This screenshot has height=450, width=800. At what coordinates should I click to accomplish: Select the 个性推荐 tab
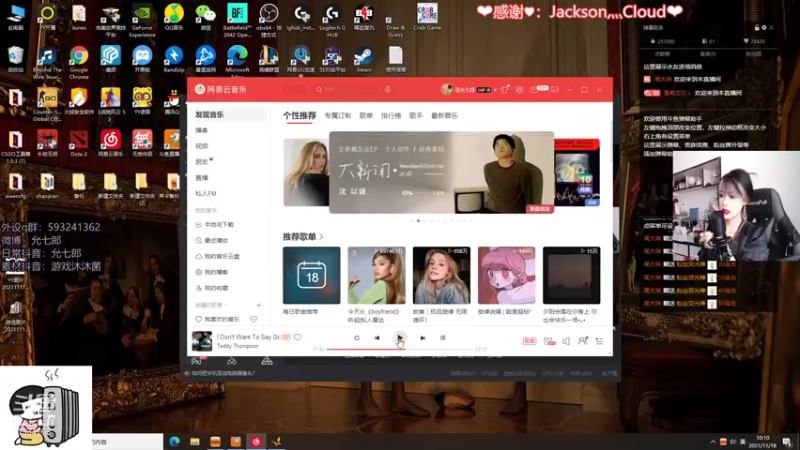coord(299,116)
